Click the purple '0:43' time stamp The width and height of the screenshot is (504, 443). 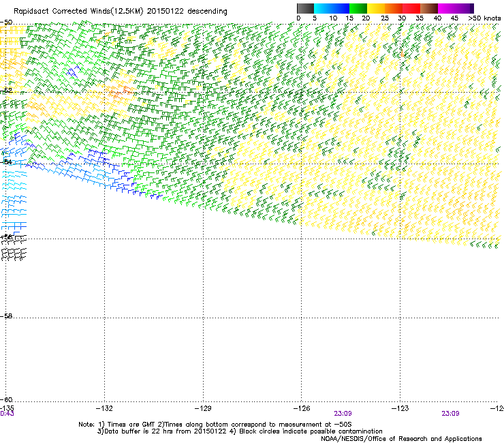(x=7, y=414)
